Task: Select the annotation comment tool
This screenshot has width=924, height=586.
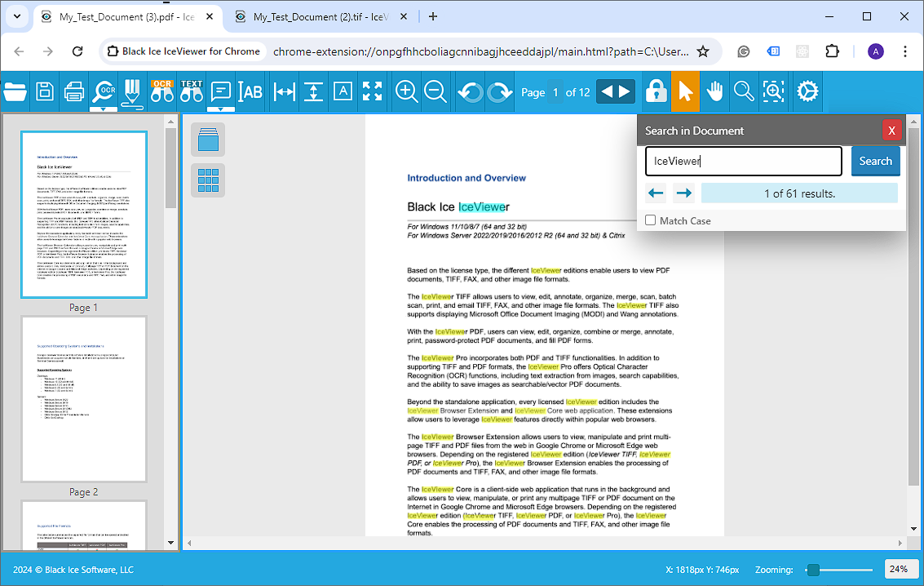Action: point(220,91)
